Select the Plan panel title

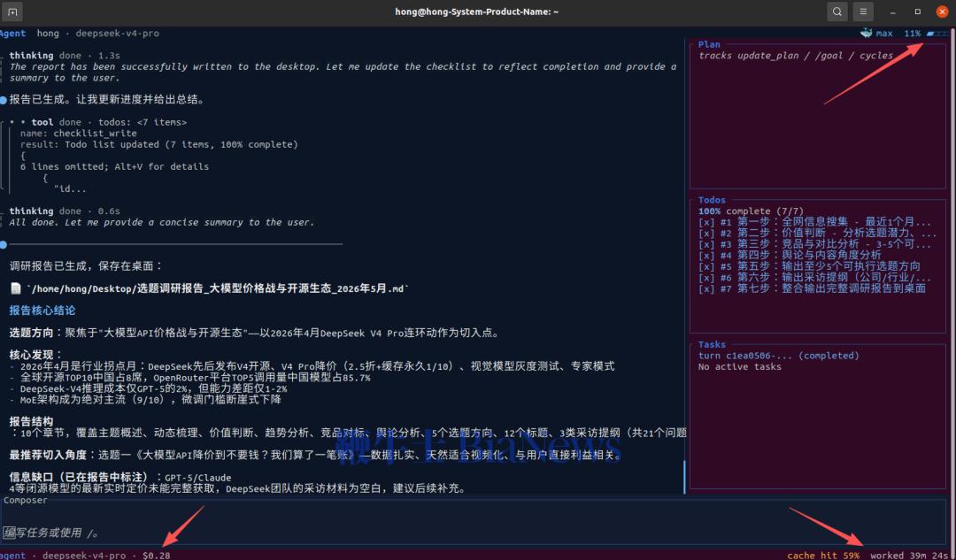tap(709, 44)
